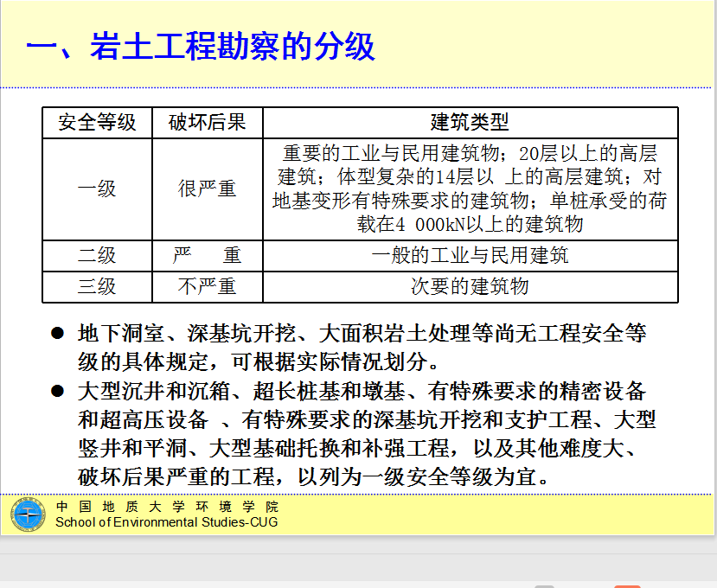Click the university logo emblem in the footer
This screenshot has height=588, width=717.
click(28, 514)
